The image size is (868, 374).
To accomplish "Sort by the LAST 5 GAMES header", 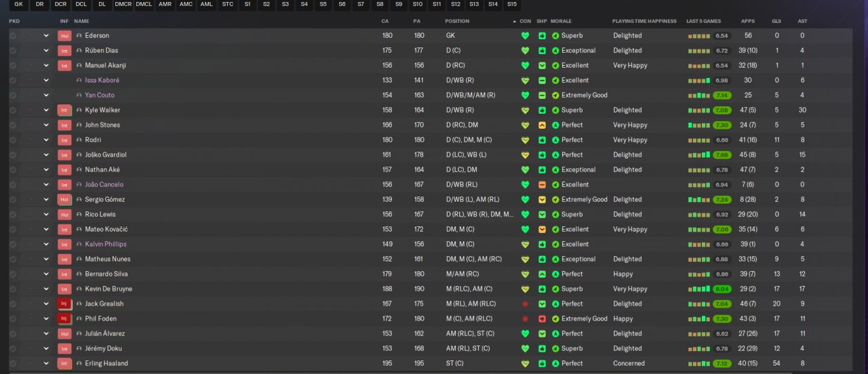I will point(703,21).
